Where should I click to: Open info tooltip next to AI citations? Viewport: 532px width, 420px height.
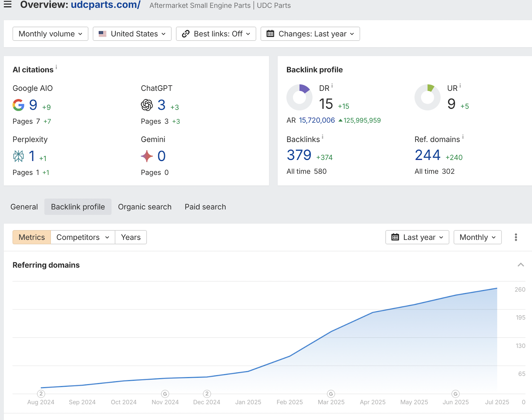click(x=56, y=67)
